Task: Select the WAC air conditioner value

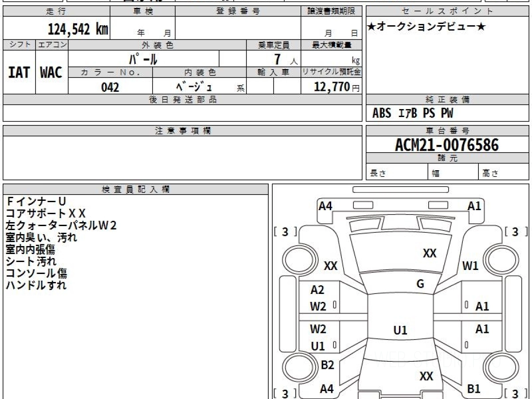Action: tap(51, 72)
